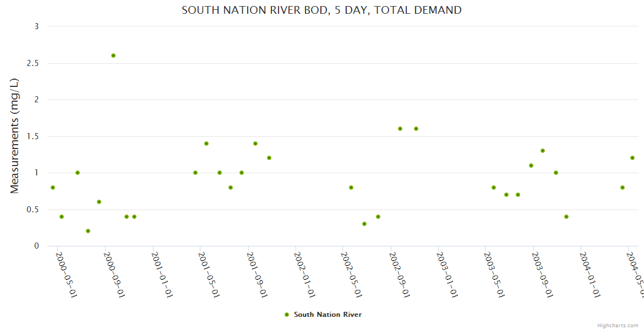644x330 pixels.
Task: Select the last data point on the right at 1.2 mg/L
Action: (632, 158)
